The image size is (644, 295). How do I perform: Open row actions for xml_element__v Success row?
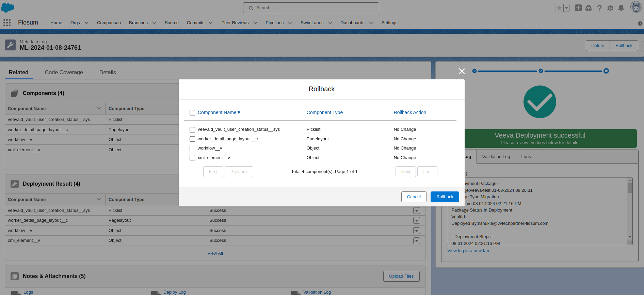tap(417, 241)
